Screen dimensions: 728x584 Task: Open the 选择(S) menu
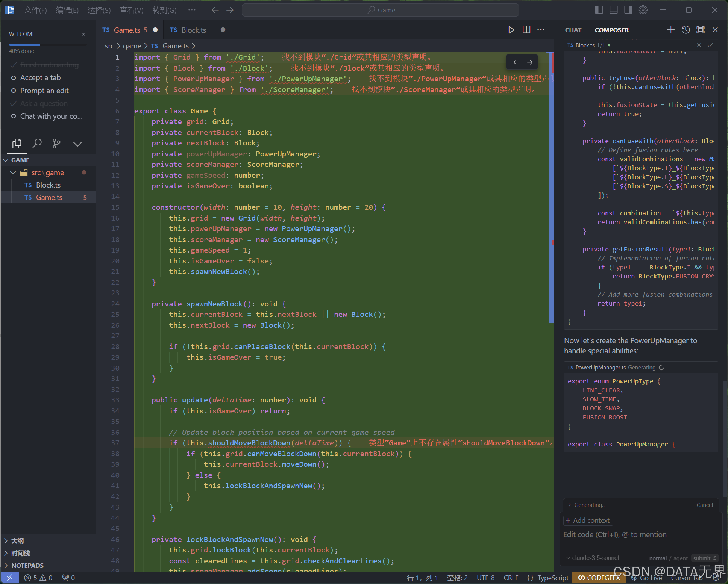[x=99, y=10]
